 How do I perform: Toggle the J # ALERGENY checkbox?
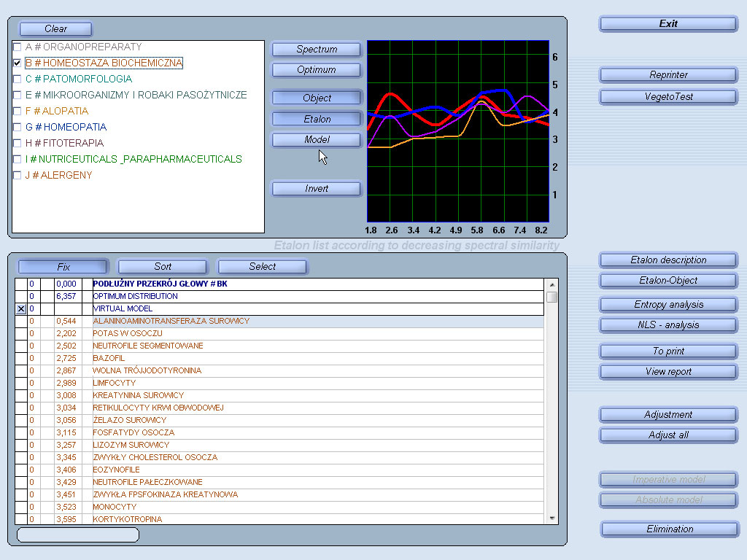click(x=18, y=175)
